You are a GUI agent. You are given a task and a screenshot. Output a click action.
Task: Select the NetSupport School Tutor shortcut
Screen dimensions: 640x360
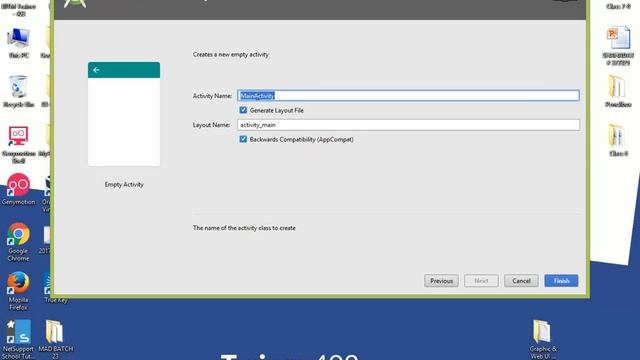tap(18, 339)
